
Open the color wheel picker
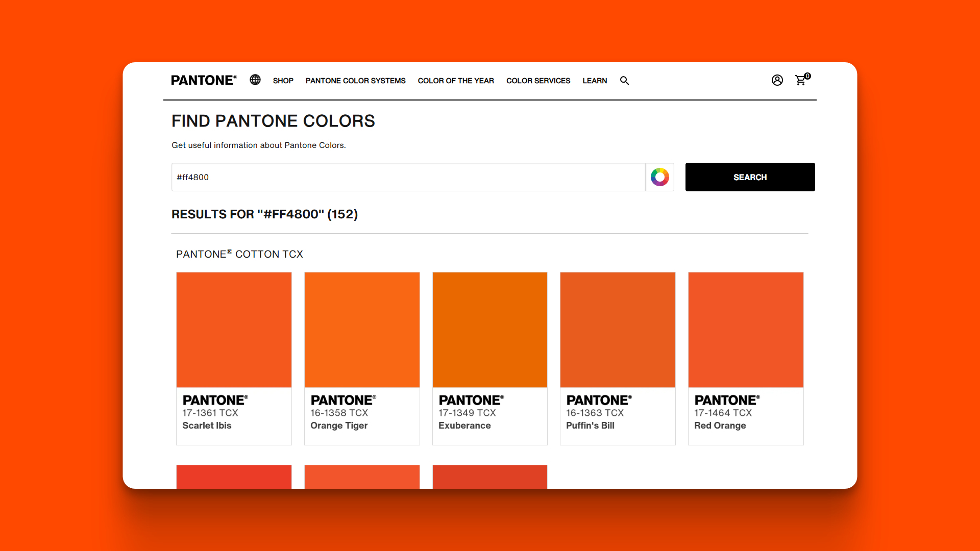(x=659, y=177)
